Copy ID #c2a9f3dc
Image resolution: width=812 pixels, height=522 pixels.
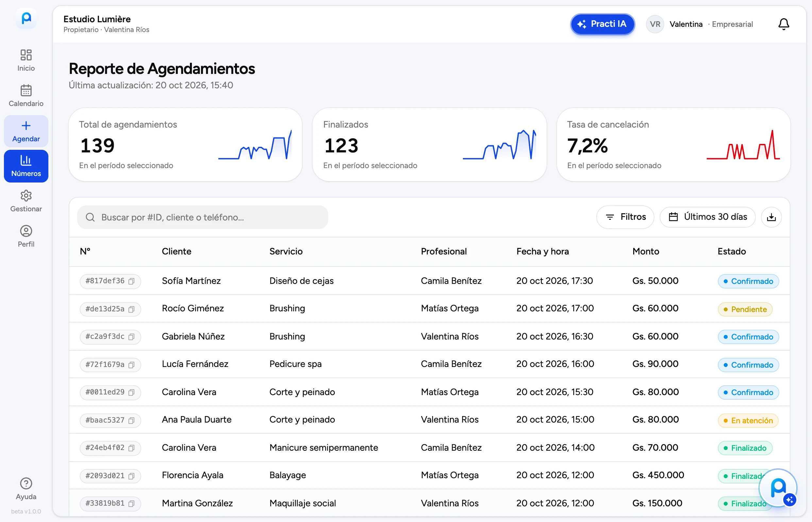click(x=131, y=337)
